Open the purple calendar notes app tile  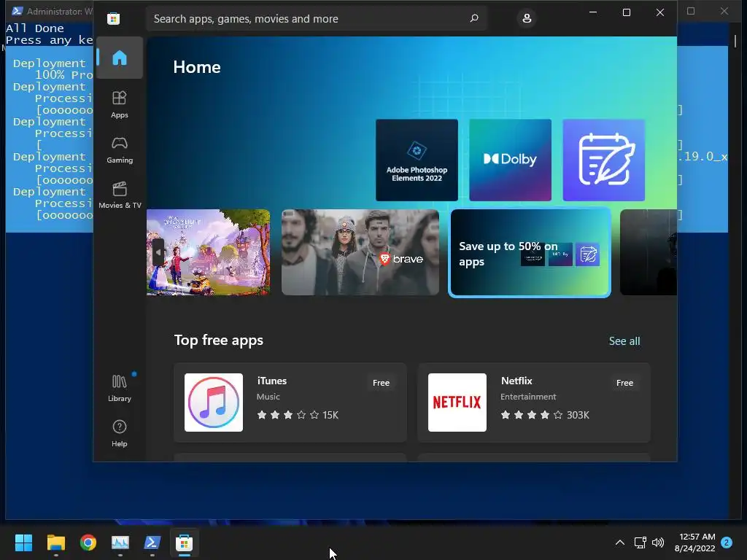coord(603,160)
